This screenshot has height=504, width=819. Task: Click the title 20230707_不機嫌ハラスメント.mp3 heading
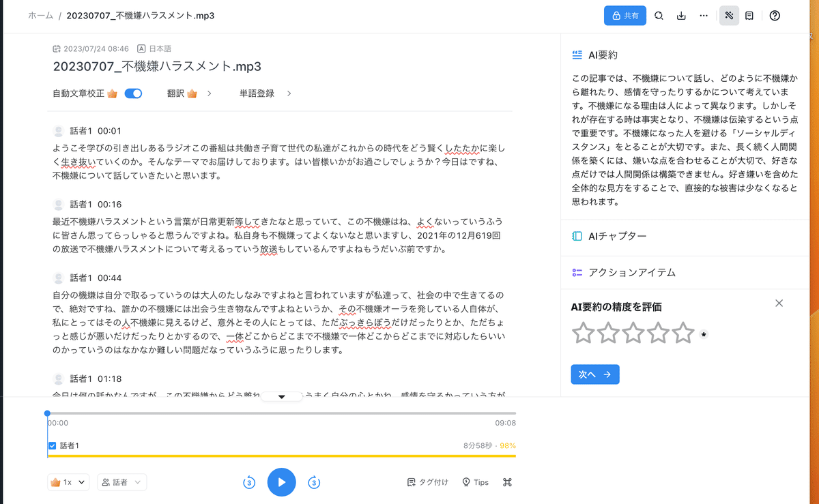point(157,67)
